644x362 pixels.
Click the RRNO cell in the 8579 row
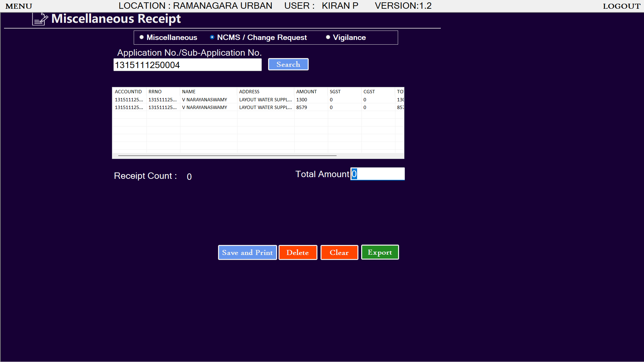click(x=163, y=107)
